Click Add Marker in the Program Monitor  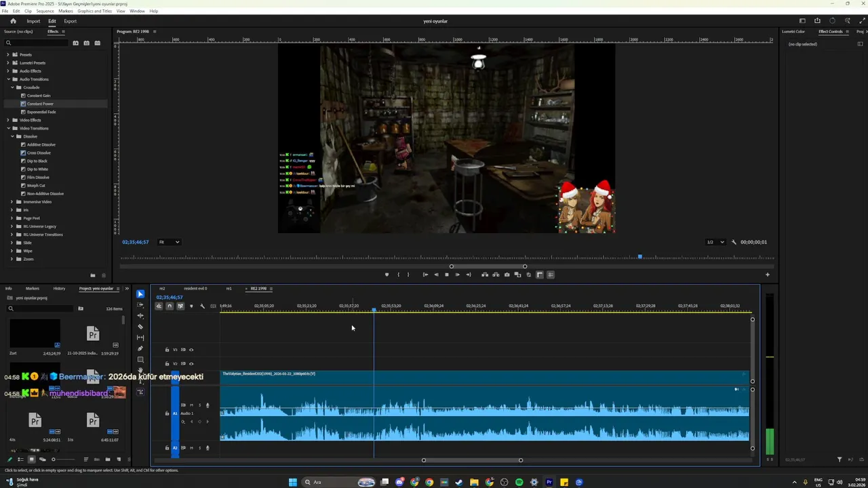(x=387, y=274)
